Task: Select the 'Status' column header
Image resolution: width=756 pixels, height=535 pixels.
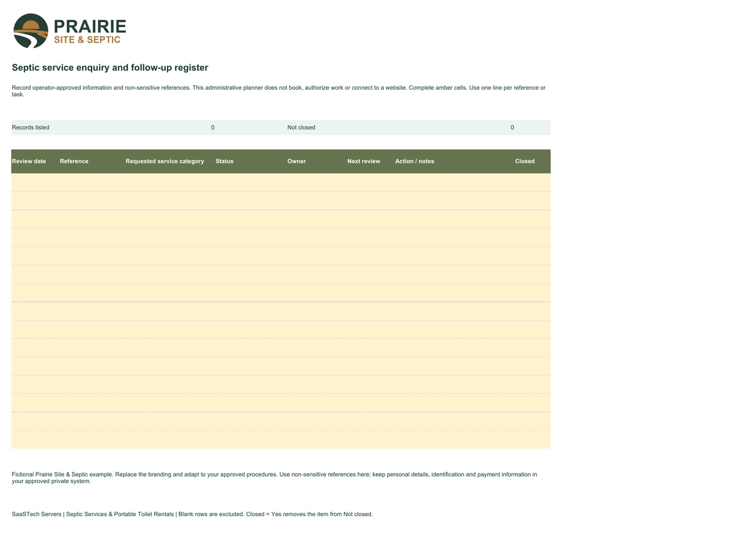Action: (225, 161)
